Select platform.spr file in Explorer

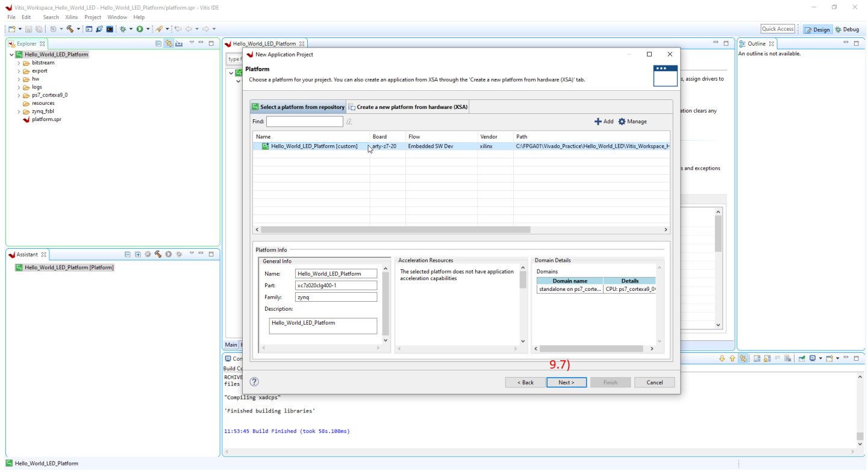42,119
